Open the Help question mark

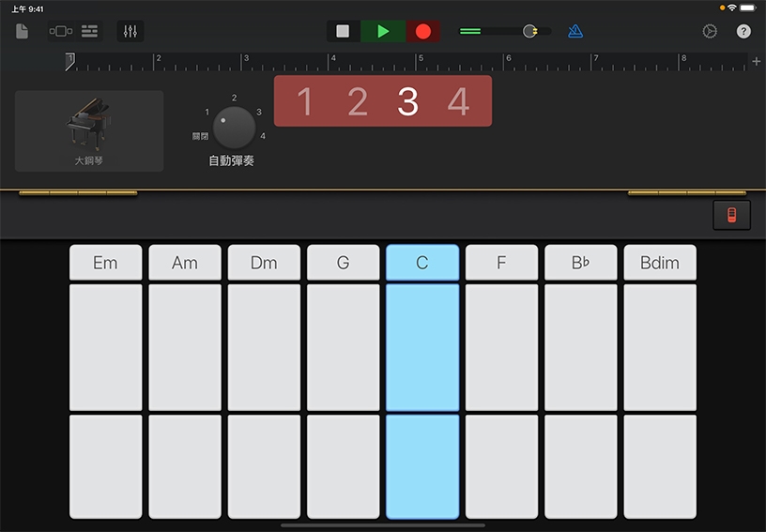[x=743, y=31]
